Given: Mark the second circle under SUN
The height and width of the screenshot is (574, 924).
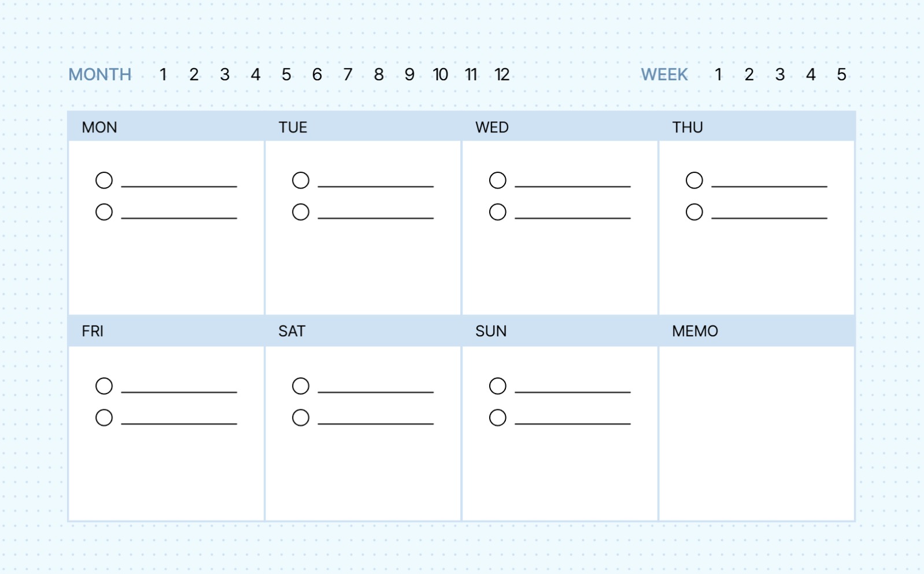Looking at the screenshot, I should [x=497, y=417].
